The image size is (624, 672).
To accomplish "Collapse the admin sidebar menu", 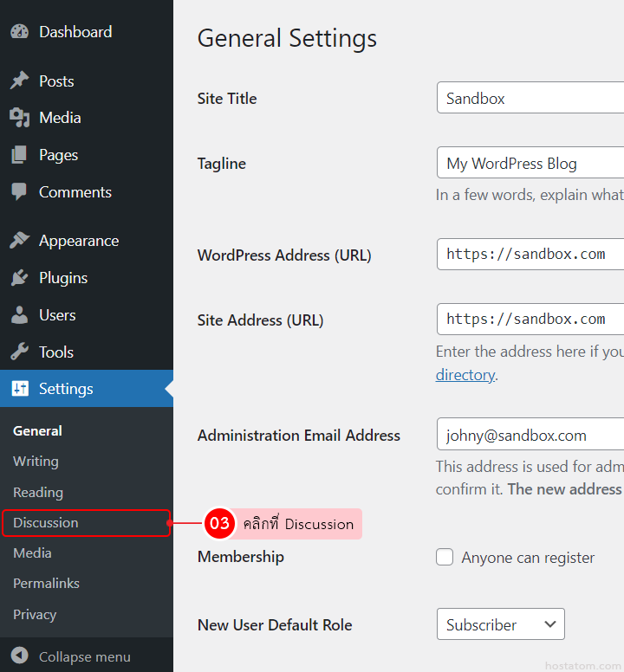I will click(x=71, y=656).
